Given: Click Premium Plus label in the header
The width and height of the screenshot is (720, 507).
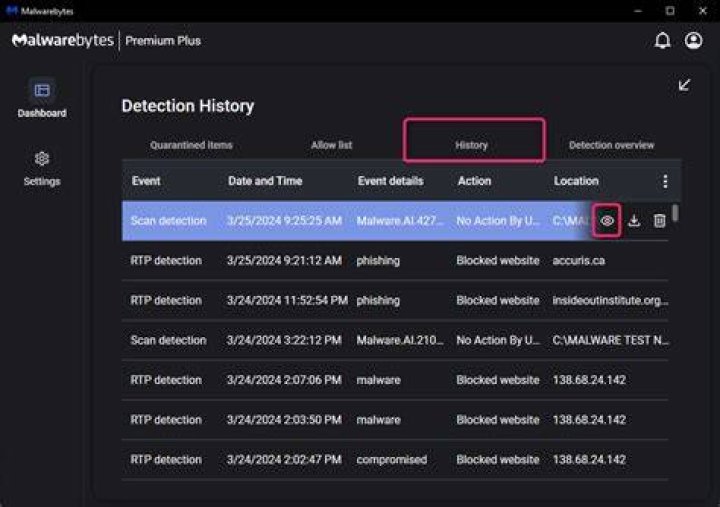Looking at the screenshot, I should click(163, 41).
